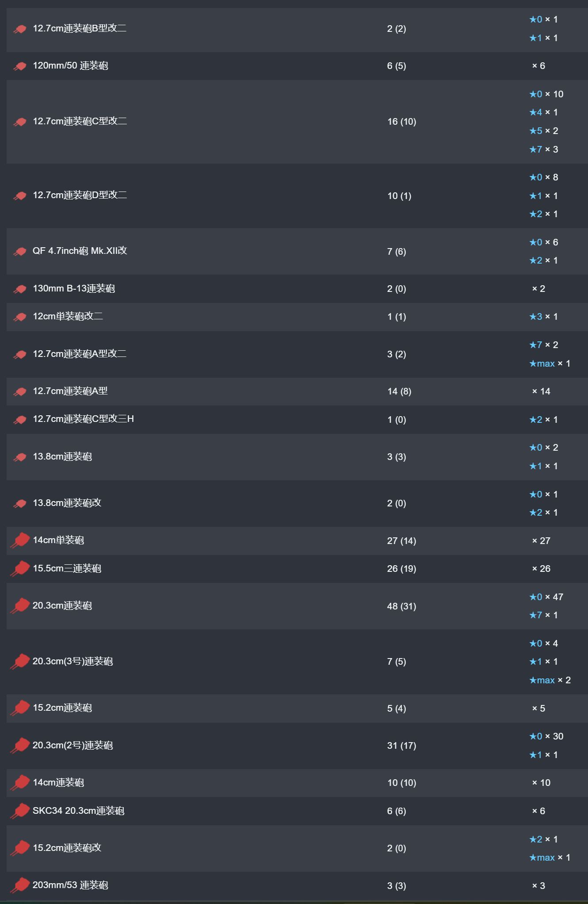Click the small gun icon beside 120mm/50 連装砲
The width and height of the screenshot is (588, 904).
click(20, 66)
